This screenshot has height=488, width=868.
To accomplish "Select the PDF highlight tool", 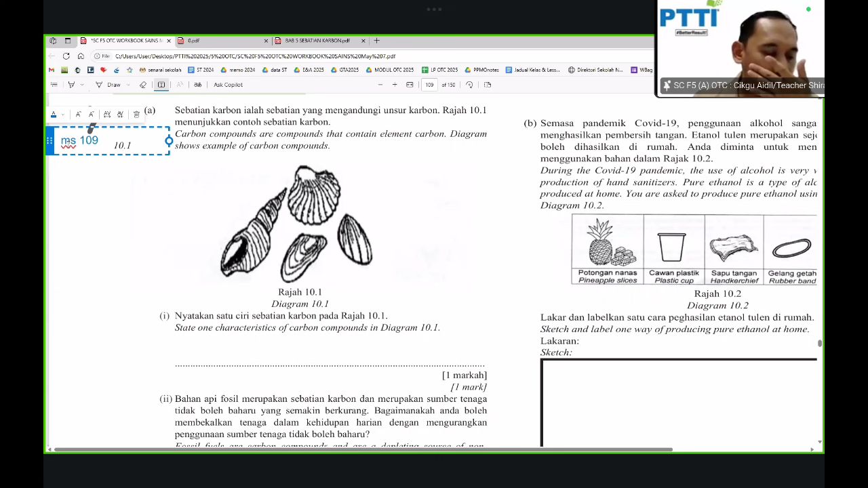I will pyautogui.click(x=71, y=85).
